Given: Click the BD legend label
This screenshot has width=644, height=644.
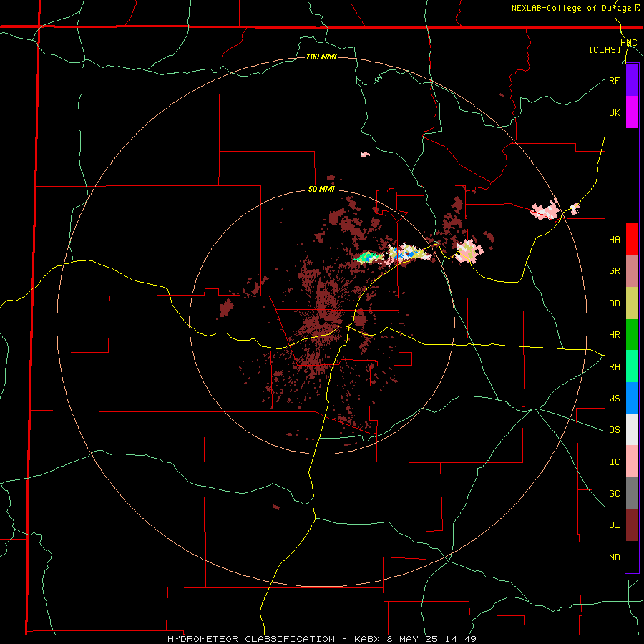Looking at the screenshot, I should point(614,303).
